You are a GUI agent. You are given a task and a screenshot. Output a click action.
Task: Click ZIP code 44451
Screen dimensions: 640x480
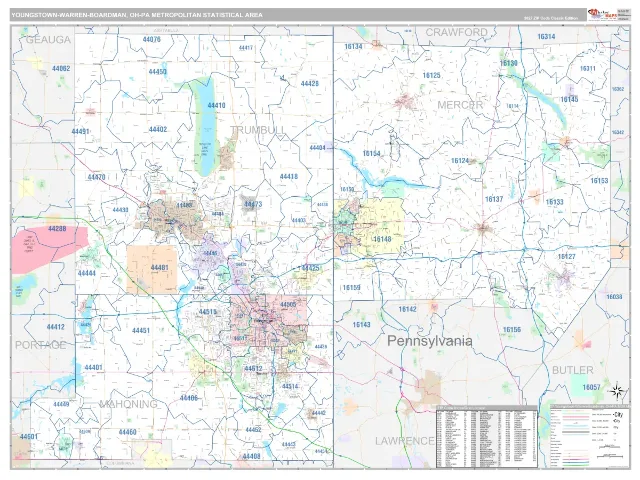(x=141, y=331)
